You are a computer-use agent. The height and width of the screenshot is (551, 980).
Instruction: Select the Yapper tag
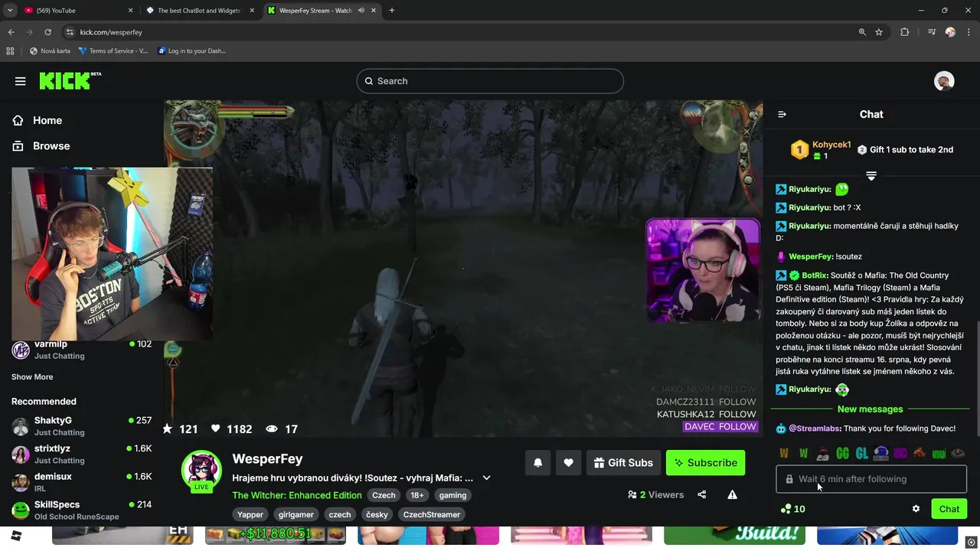pyautogui.click(x=250, y=514)
